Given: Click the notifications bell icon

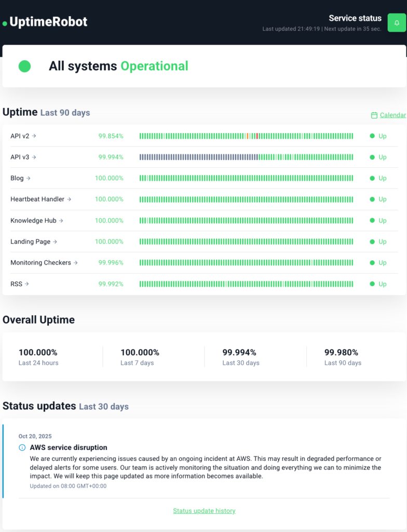Looking at the screenshot, I should [396, 23].
